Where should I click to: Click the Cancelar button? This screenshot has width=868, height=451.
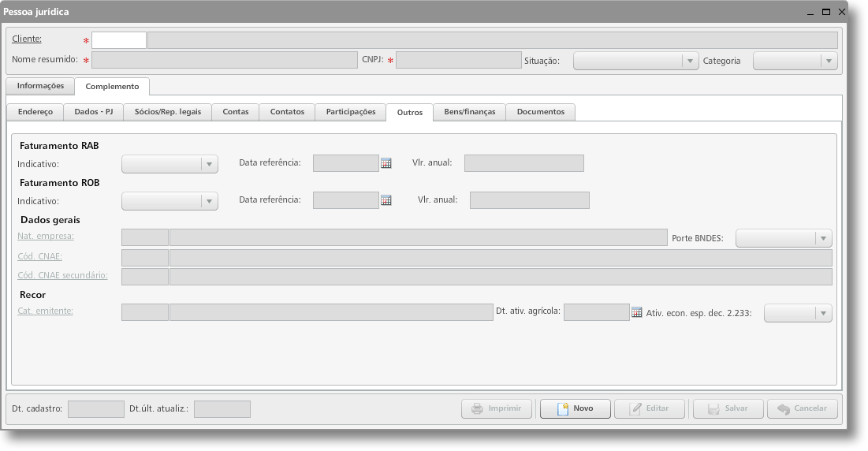tap(802, 408)
